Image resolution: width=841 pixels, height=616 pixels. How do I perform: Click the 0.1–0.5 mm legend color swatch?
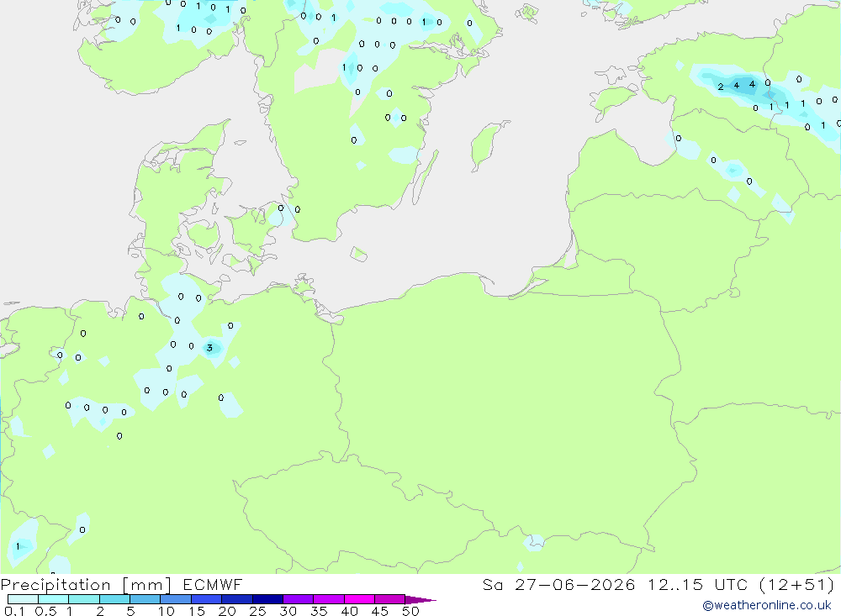click(x=23, y=599)
